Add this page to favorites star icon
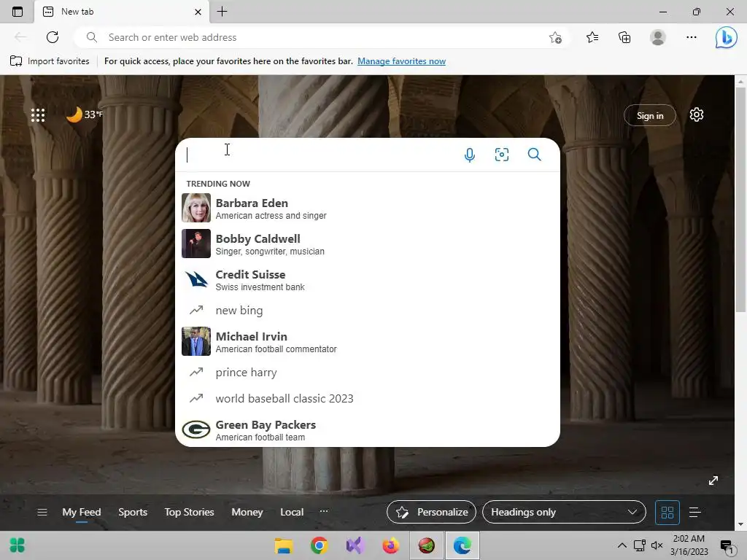Screen dimensions: 747x560 point(555,38)
